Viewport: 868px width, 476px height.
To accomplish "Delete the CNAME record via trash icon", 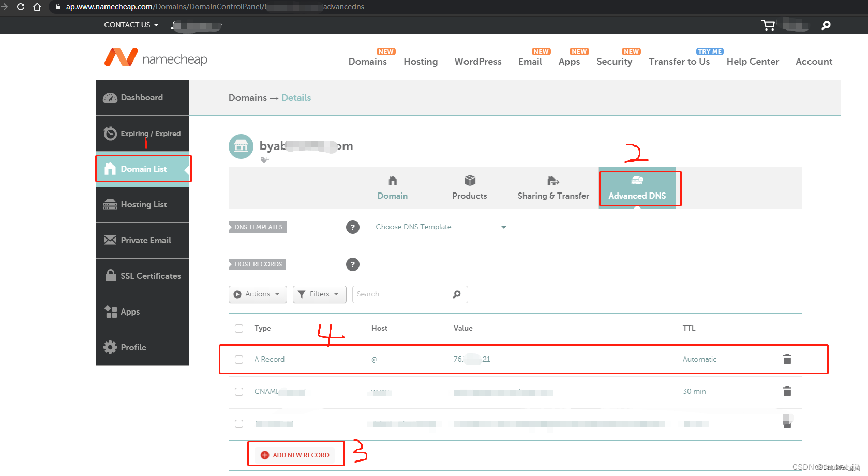I will point(787,391).
